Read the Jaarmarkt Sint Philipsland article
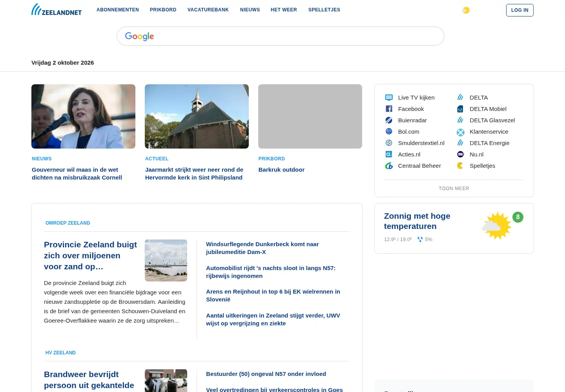This screenshot has height=392, width=565. 194,174
